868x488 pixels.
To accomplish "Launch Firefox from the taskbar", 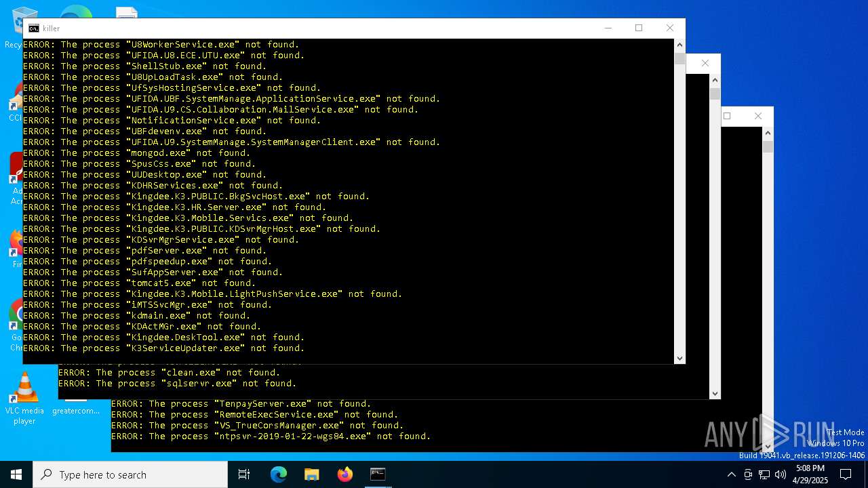I will [345, 474].
